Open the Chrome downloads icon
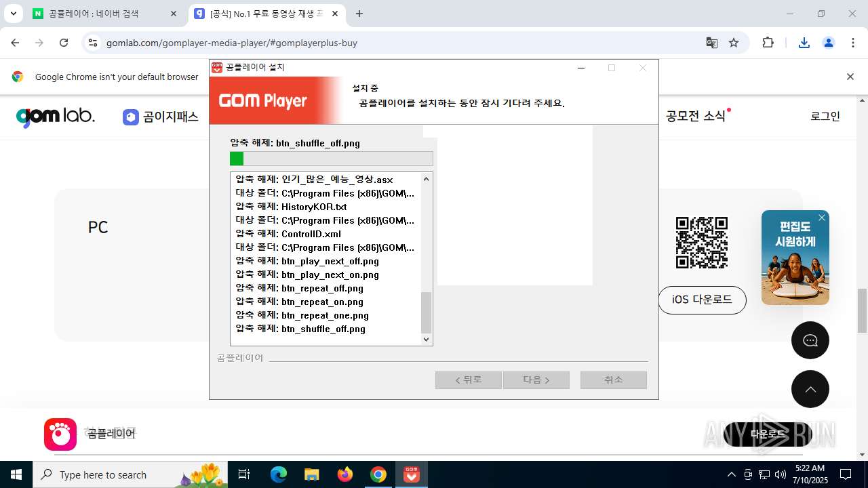This screenshot has height=488, width=868. (x=804, y=43)
